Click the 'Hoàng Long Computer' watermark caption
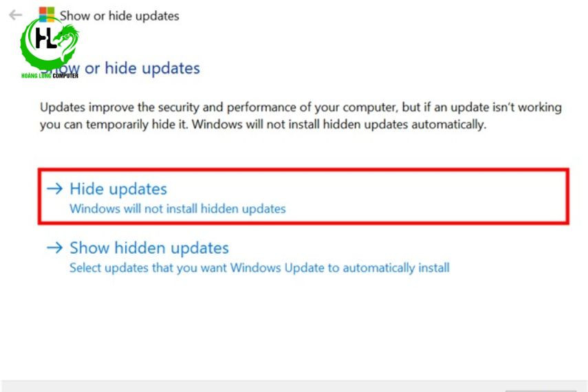Viewport: 588px width, 392px height. [x=50, y=76]
